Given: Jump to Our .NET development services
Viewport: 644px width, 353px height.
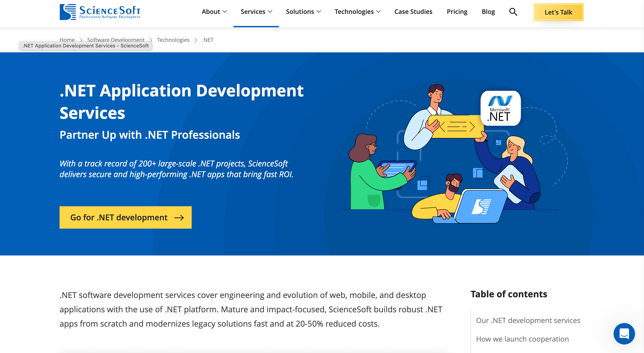Looking at the screenshot, I should pos(528,320).
